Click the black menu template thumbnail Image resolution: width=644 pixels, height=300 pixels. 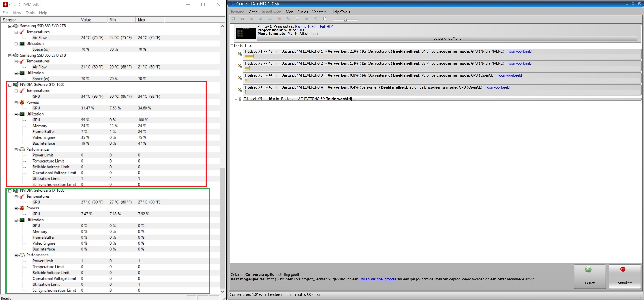(x=245, y=33)
